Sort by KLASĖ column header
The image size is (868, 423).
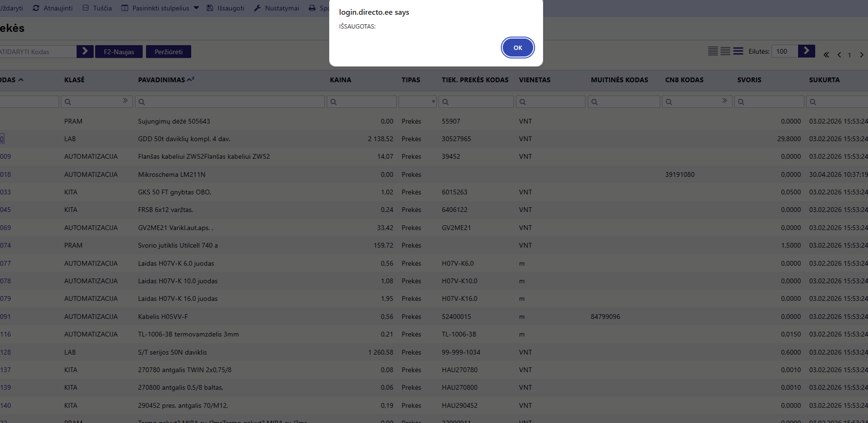[74, 80]
